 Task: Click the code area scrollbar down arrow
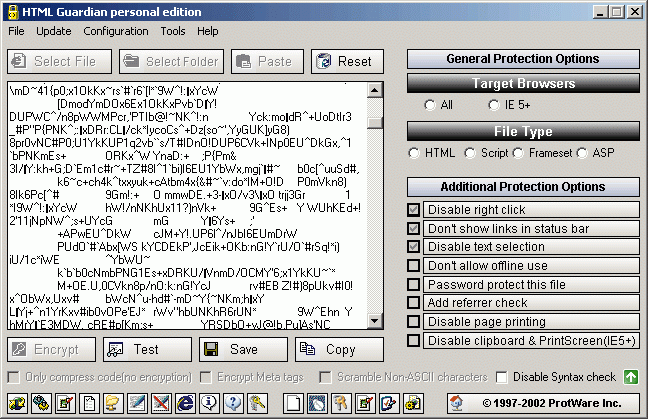click(375, 326)
